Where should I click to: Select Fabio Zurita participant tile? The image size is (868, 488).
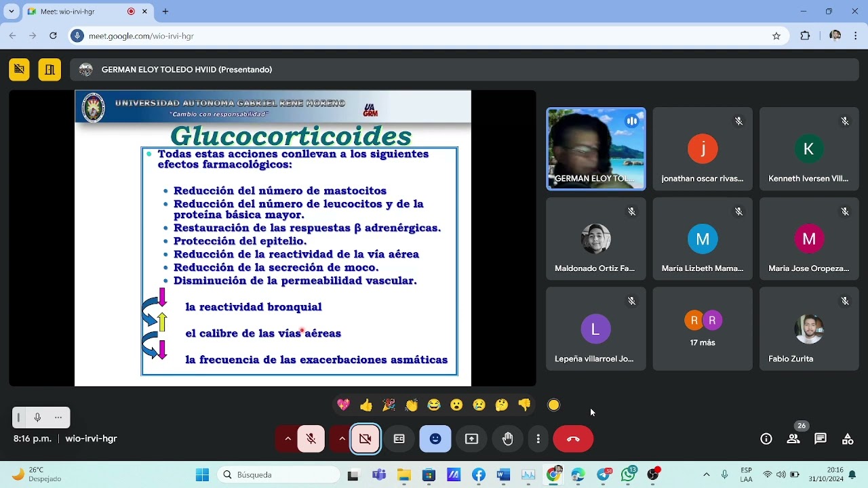(x=809, y=329)
